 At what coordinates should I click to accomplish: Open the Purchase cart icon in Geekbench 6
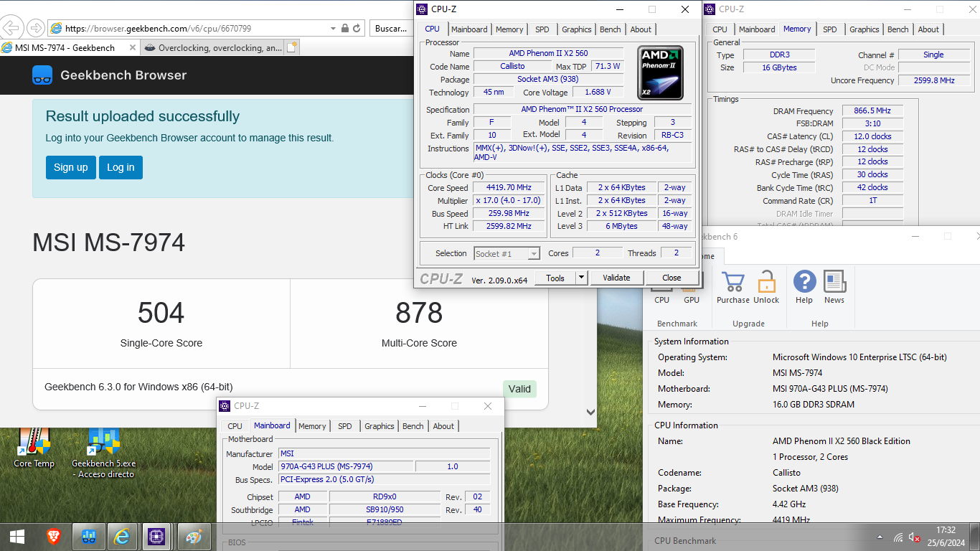[733, 282]
